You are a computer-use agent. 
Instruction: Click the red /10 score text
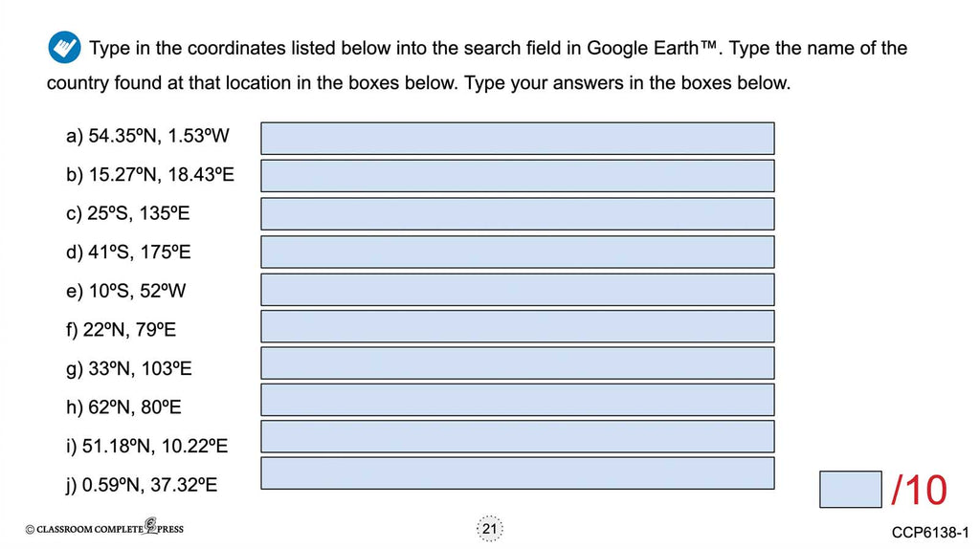(919, 490)
